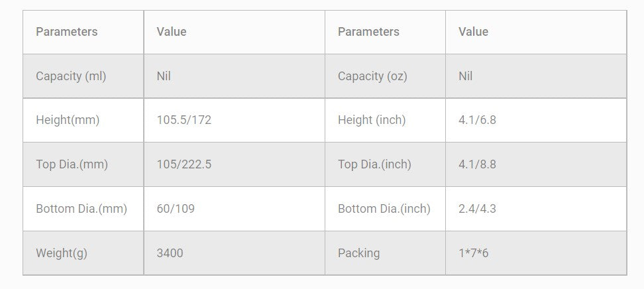Select the Capacity (oz) parameter cell
This screenshot has width=644, height=289.
click(x=372, y=76)
